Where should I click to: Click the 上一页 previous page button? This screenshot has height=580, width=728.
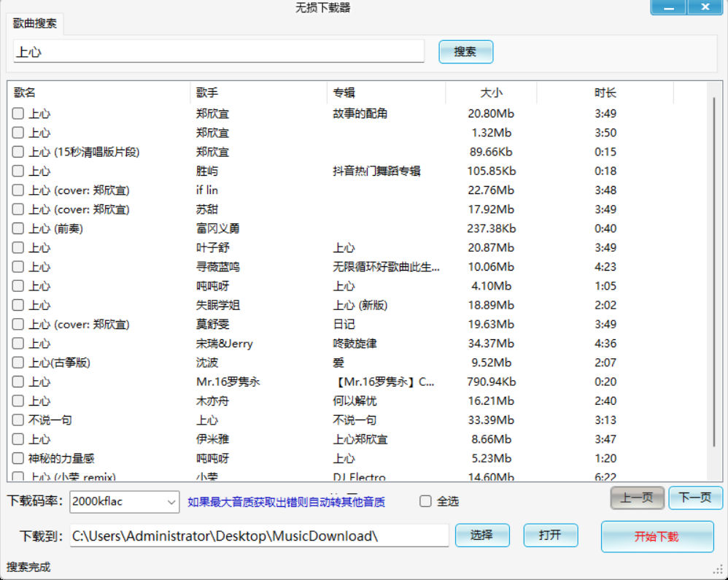637,498
